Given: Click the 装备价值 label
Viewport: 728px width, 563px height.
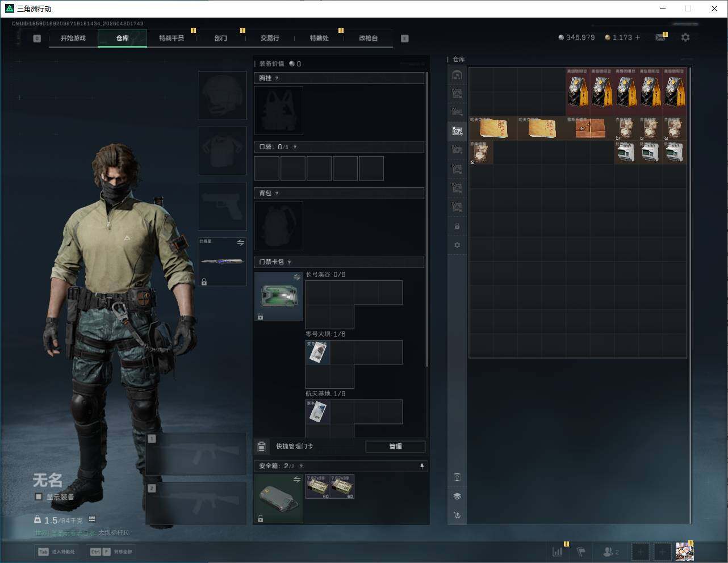Looking at the screenshot, I should point(272,64).
